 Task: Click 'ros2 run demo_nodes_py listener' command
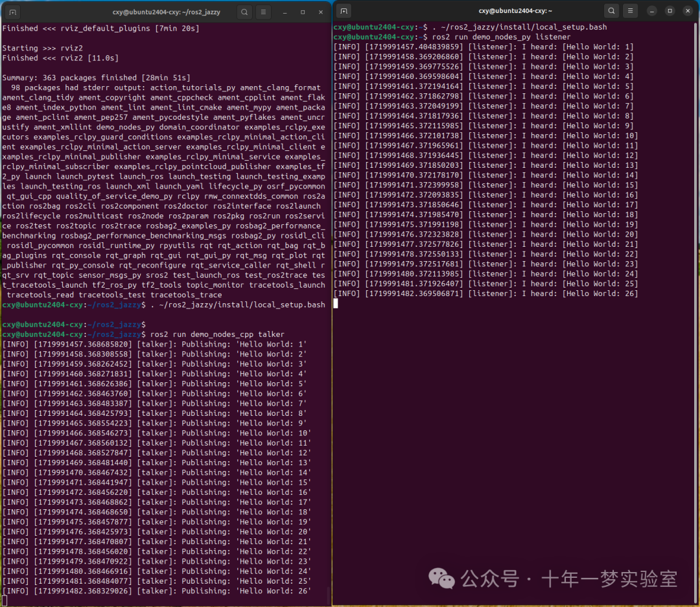501,37
